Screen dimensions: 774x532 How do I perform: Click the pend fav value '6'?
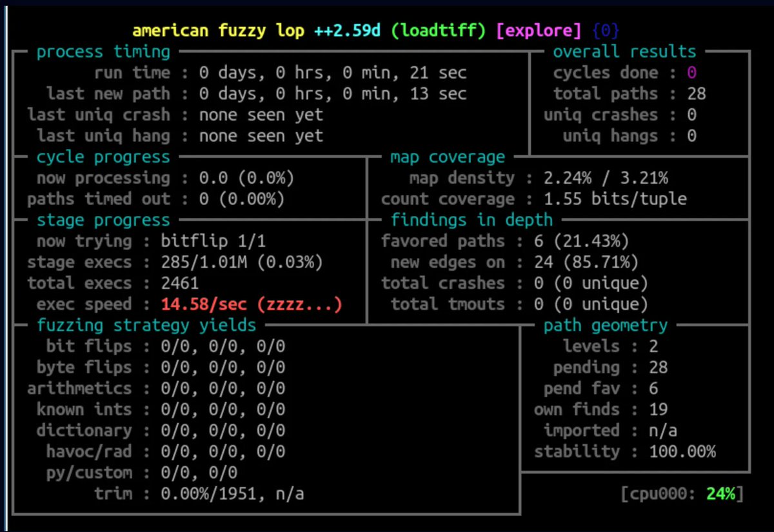point(654,389)
